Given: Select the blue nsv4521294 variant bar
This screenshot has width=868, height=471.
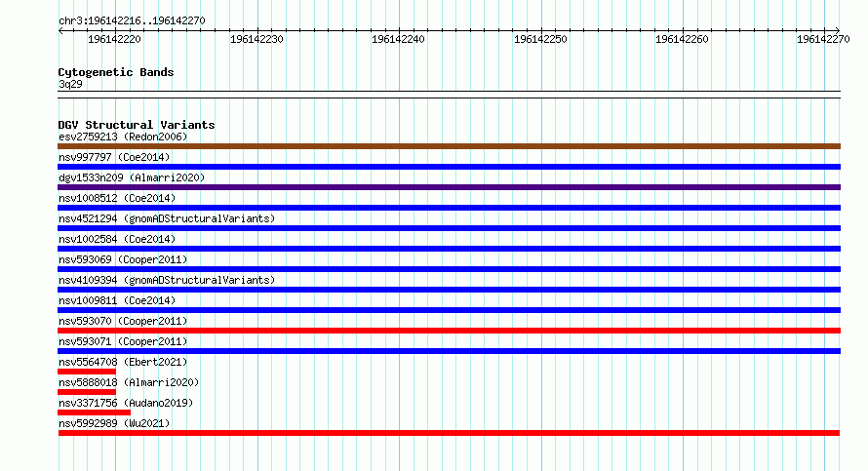Looking at the screenshot, I should (449, 228).
